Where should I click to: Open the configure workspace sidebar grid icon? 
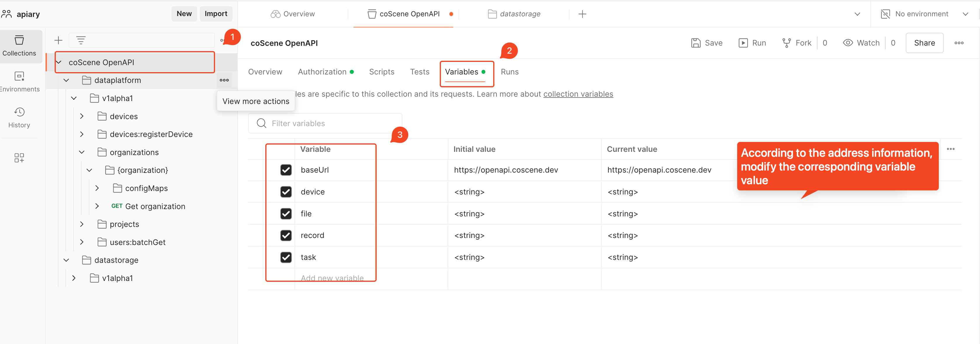coord(19,158)
